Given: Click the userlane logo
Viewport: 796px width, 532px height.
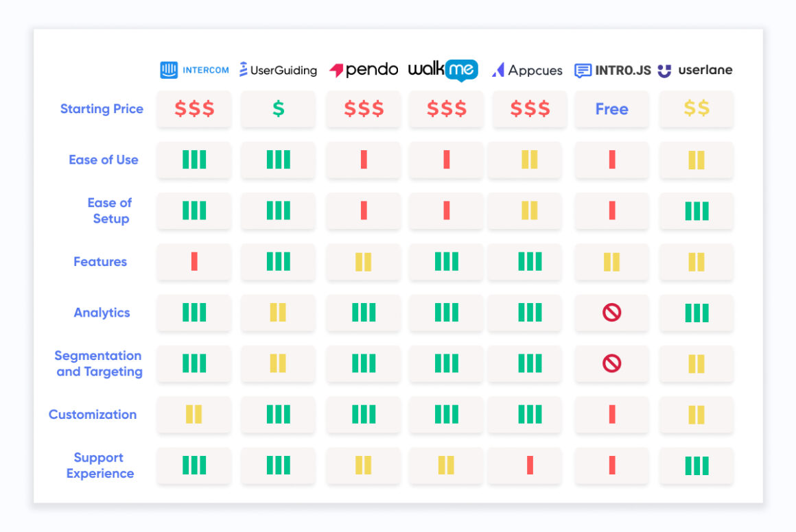Looking at the screenshot, I should click(695, 70).
